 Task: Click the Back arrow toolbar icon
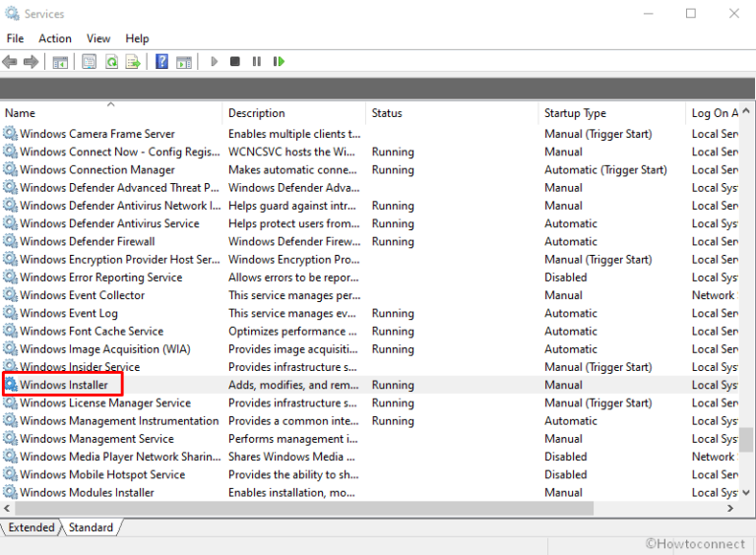[10, 62]
